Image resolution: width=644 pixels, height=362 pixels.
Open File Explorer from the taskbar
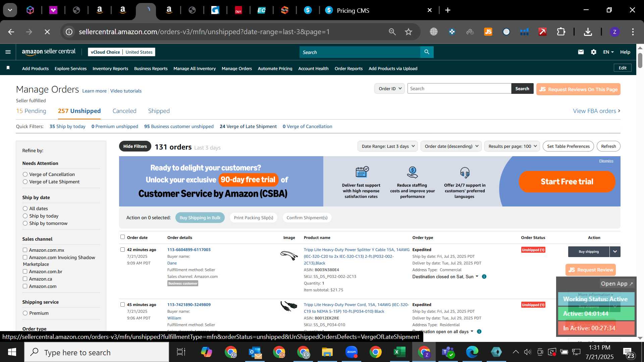(327, 352)
